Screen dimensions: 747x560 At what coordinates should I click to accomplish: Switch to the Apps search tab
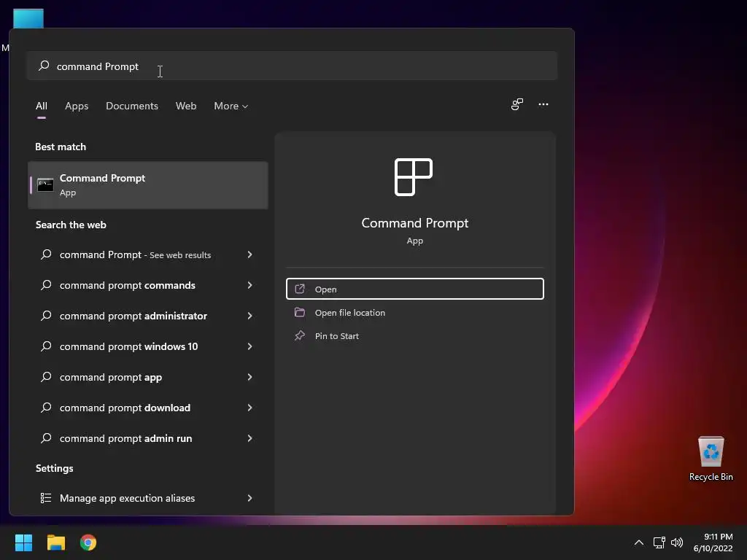(77, 106)
